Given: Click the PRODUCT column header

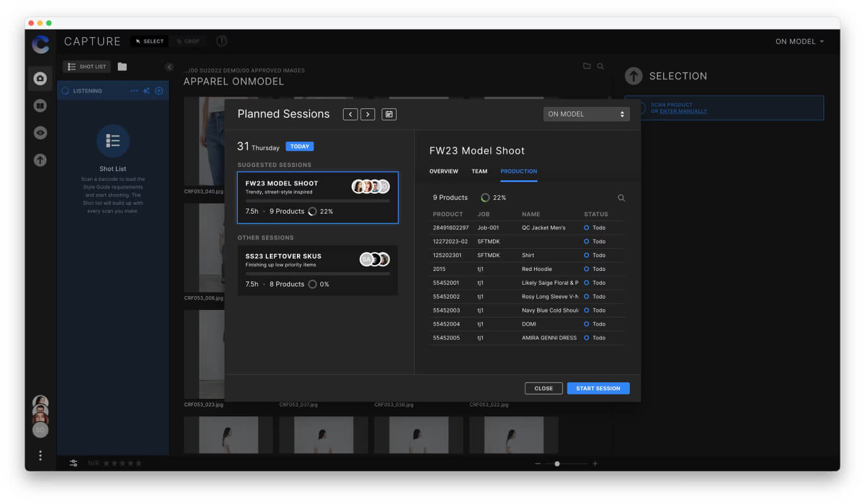Looking at the screenshot, I should click(x=448, y=214).
